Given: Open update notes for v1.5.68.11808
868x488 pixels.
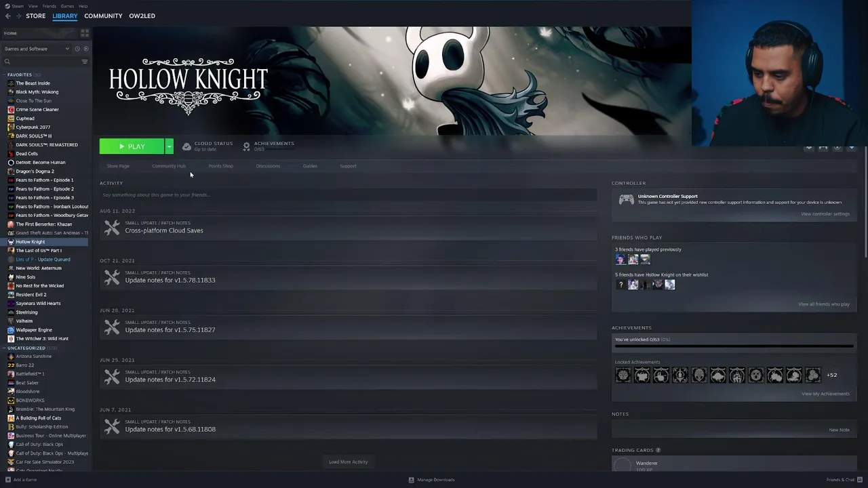Looking at the screenshot, I should tap(348, 426).
